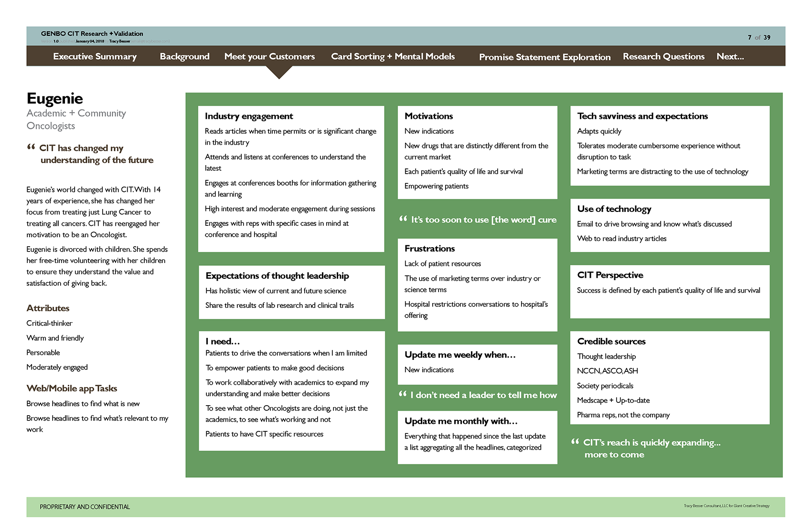Click the Academic + Community Oncologists subtitle
Viewport: 812px width, 525px height.
pos(76,119)
